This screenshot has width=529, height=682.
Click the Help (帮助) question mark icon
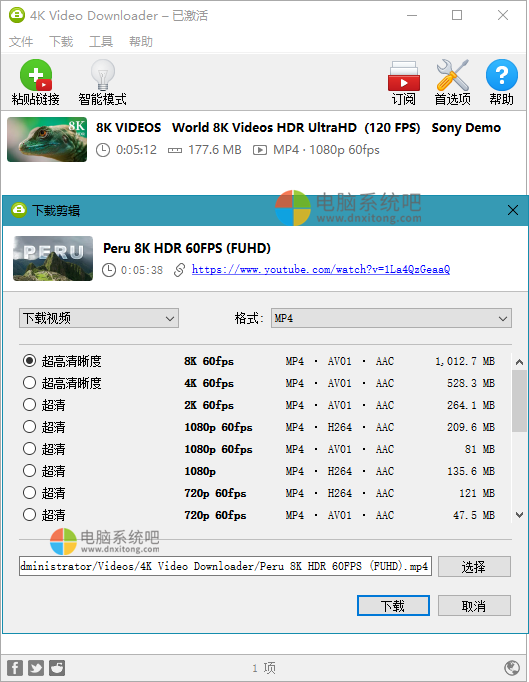(x=502, y=75)
